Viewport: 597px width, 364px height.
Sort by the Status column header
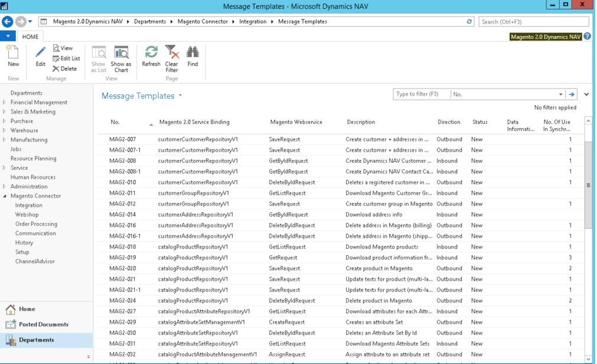(479, 122)
